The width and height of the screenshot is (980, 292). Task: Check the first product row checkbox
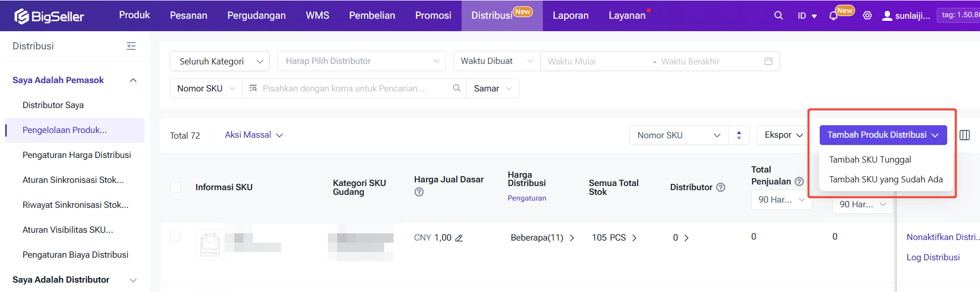coord(175,237)
